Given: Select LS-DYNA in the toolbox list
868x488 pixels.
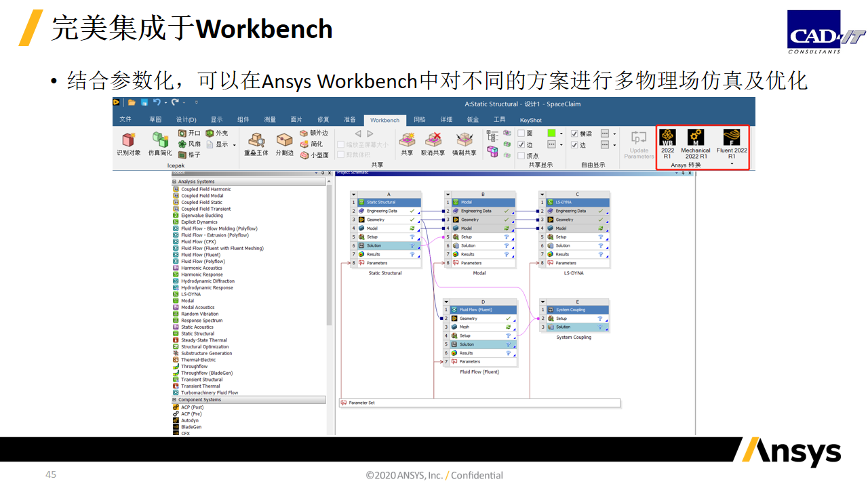Looking at the screenshot, I should [x=191, y=294].
